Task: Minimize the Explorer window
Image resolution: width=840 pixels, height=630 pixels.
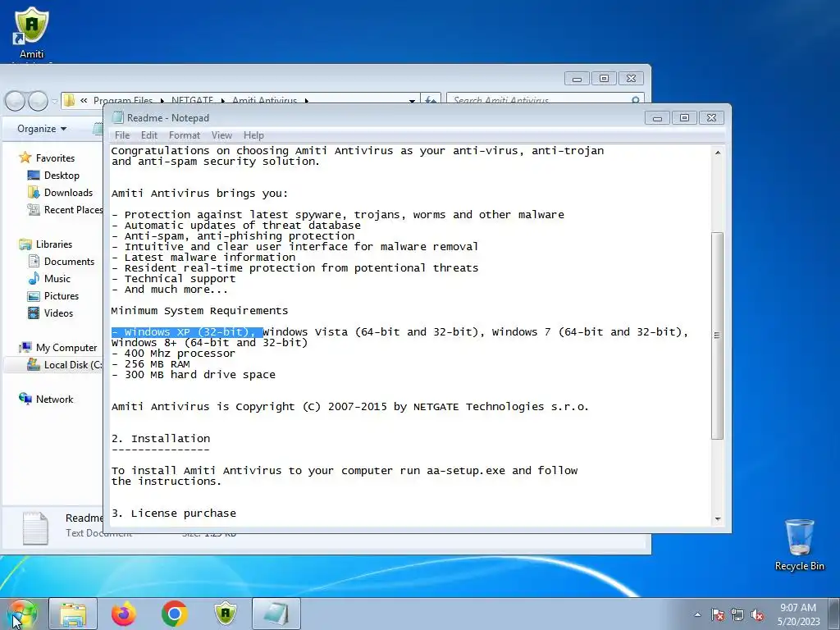Action: pyautogui.click(x=577, y=79)
